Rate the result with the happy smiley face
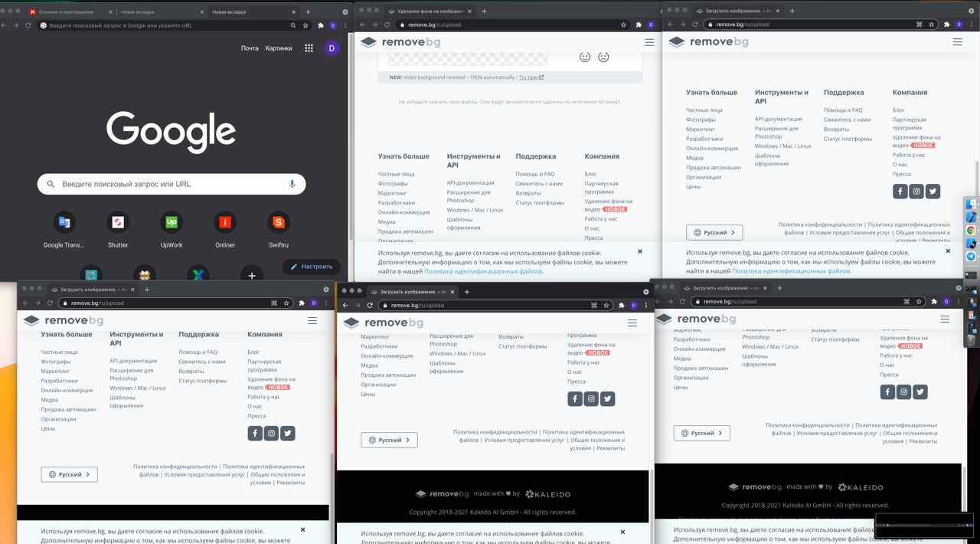Screen dimensions: 980x544 pyautogui.click(x=585, y=57)
